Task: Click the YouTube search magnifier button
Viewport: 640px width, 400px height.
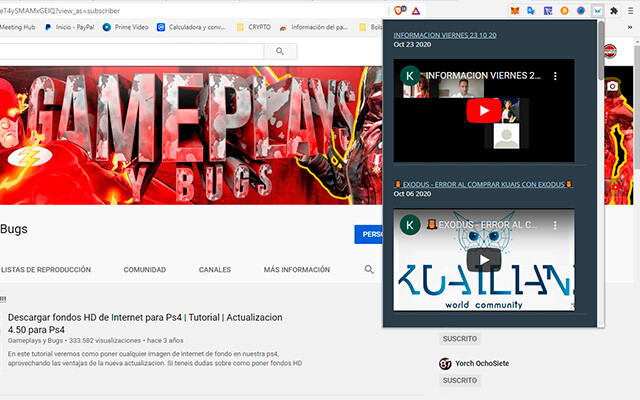Action: tap(280, 51)
